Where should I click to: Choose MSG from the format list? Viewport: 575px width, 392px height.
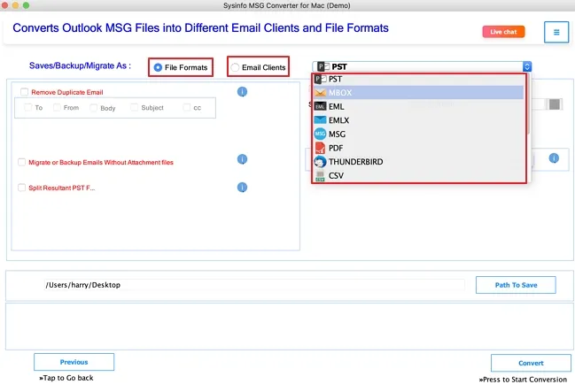point(418,135)
